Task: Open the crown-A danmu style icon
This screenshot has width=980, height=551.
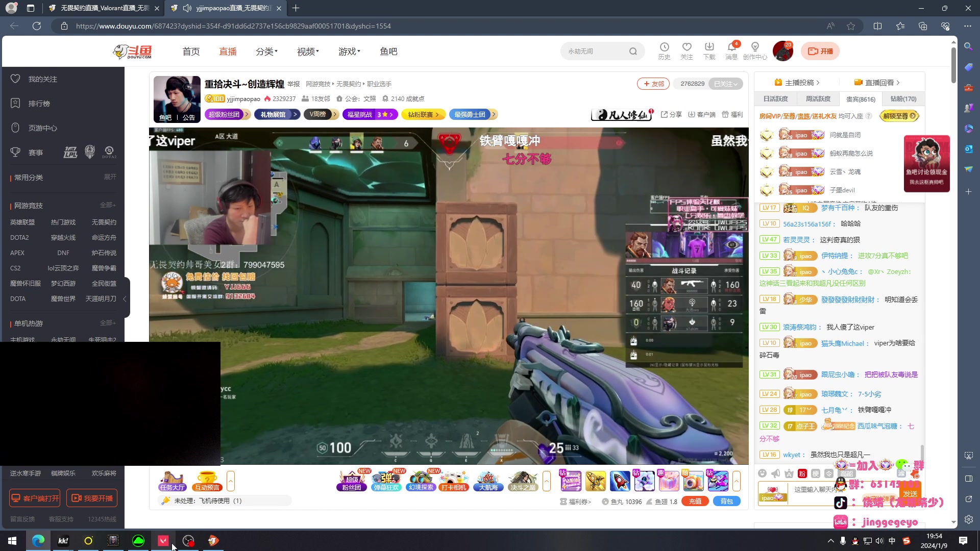Action: pyautogui.click(x=789, y=473)
